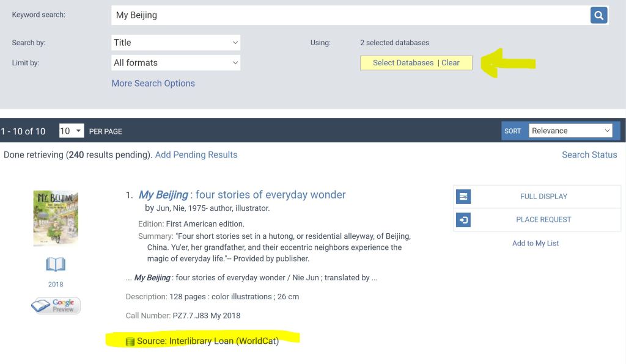
Task: Expand the All formats limit dropdown
Action: pyautogui.click(x=175, y=63)
